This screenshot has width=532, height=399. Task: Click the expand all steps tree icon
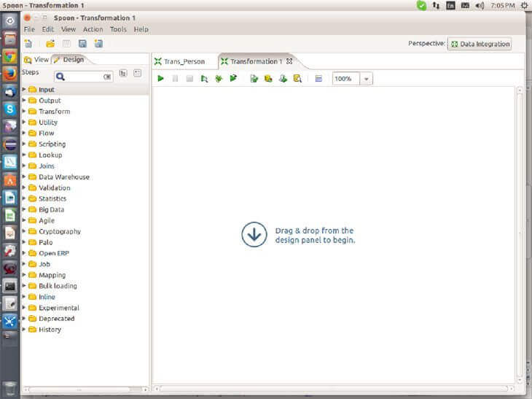[123, 73]
